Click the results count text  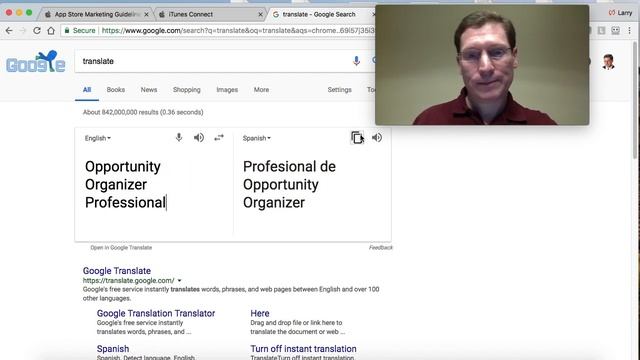coord(143,112)
